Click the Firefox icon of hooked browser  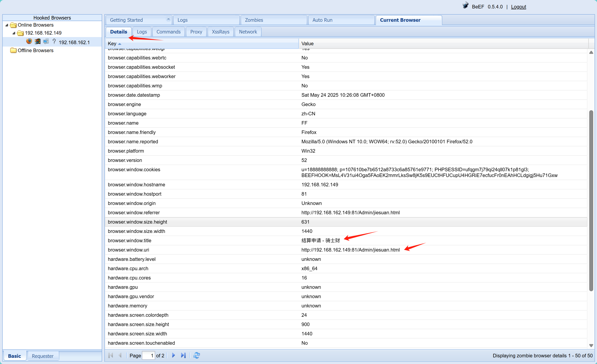(29, 42)
